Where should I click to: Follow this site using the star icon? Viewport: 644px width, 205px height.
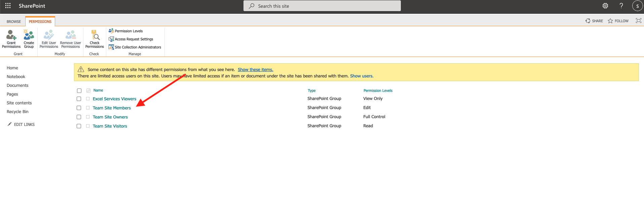(x=610, y=21)
